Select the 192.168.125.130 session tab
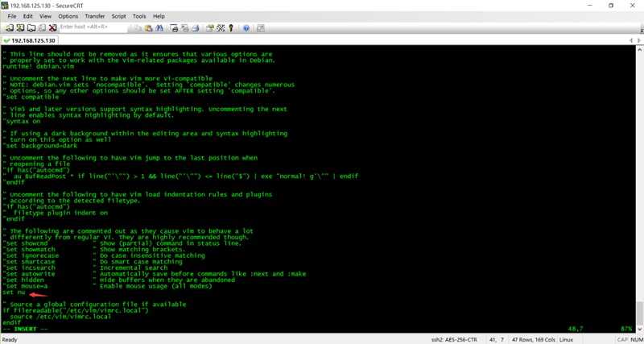Image resolution: width=644 pixels, height=344 pixels. click(x=30, y=40)
